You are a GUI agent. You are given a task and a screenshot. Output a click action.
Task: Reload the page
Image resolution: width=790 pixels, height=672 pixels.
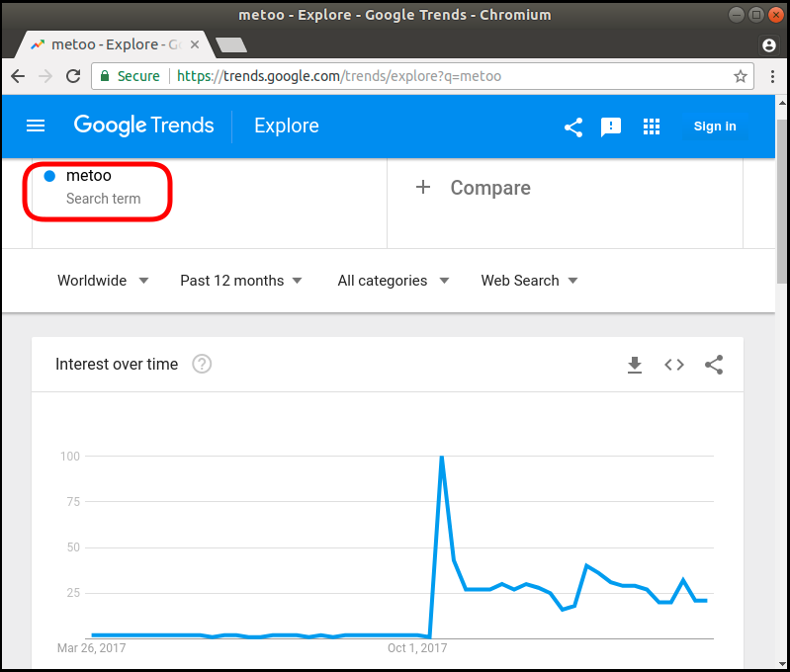pos(73,76)
